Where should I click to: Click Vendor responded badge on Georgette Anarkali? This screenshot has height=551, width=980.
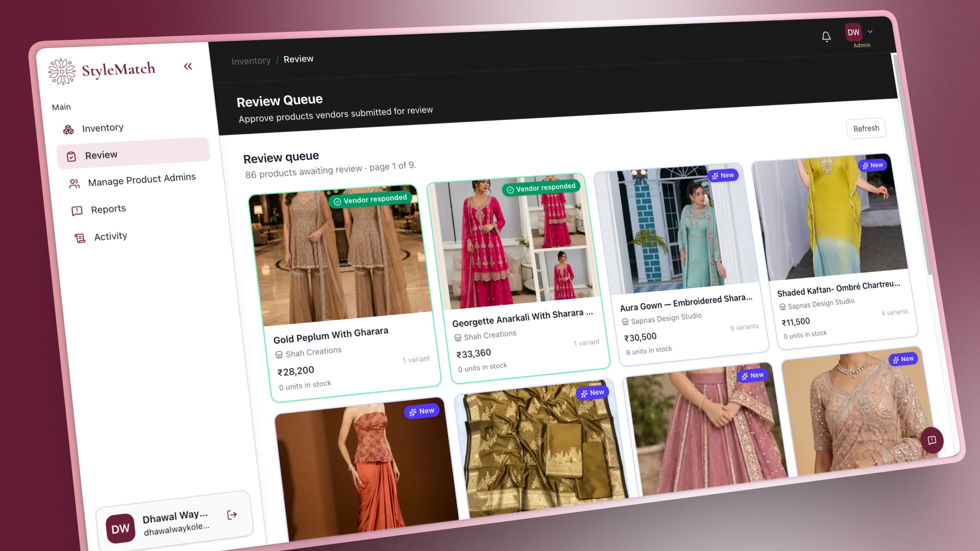coord(541,187)
